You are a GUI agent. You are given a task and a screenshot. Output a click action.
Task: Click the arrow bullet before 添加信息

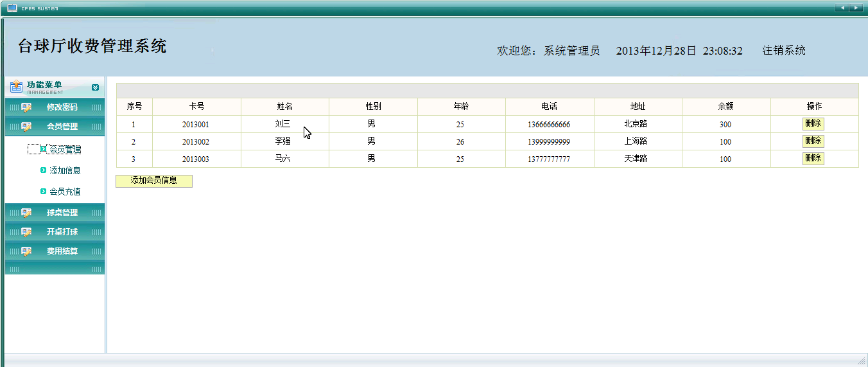[43, 170]
